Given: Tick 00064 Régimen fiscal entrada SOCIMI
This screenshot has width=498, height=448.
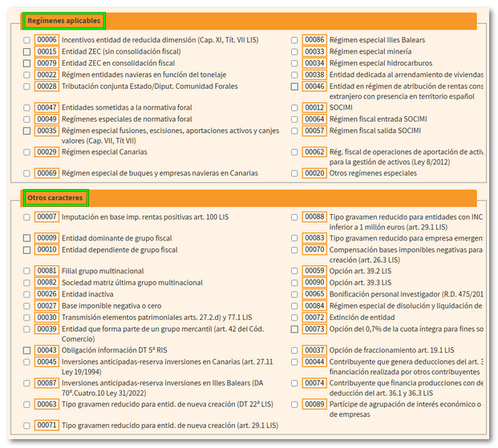Looking at the screenshot, I should pyautogui.click(x=294, y=119).
